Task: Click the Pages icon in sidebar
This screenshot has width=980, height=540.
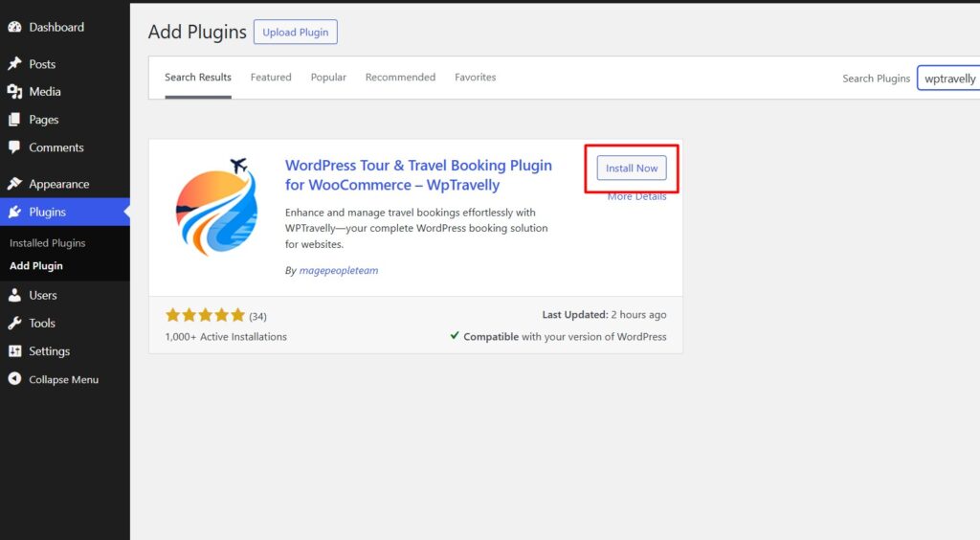Action: click(14, 120)
